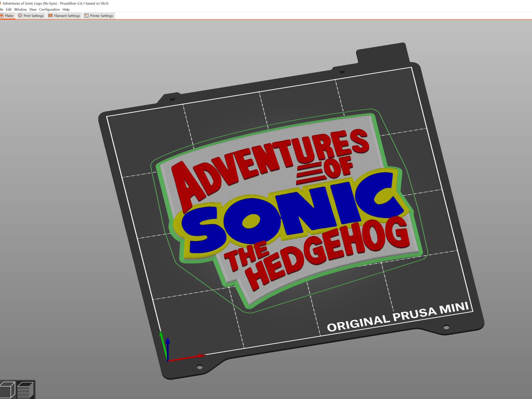Open the View menu
The width and height of the screenshot is (532, 399).
[x=33, y=9]
